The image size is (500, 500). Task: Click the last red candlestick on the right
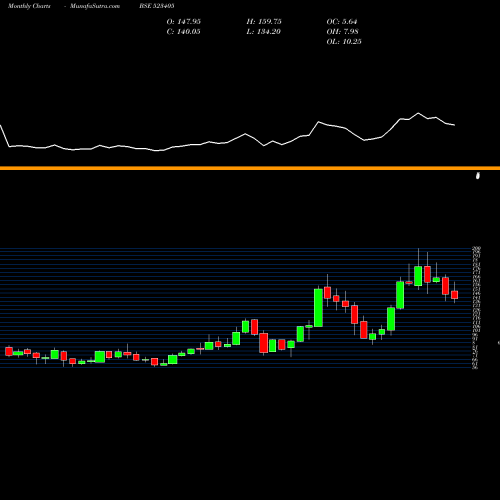pyautogui.click(x=454, y=295)
